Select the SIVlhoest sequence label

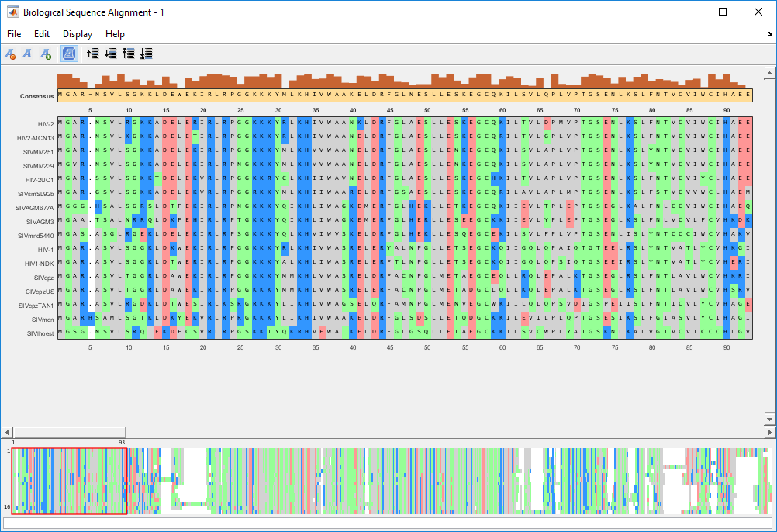[x=40, y=334]
